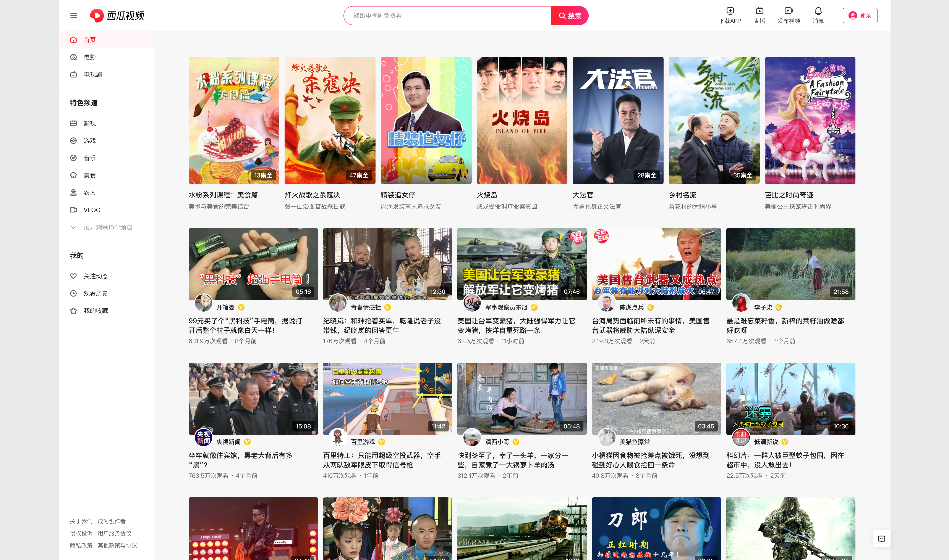Click the 登录 login button
The width and height of the screenshot is (949, 560).
pos(860,16)
